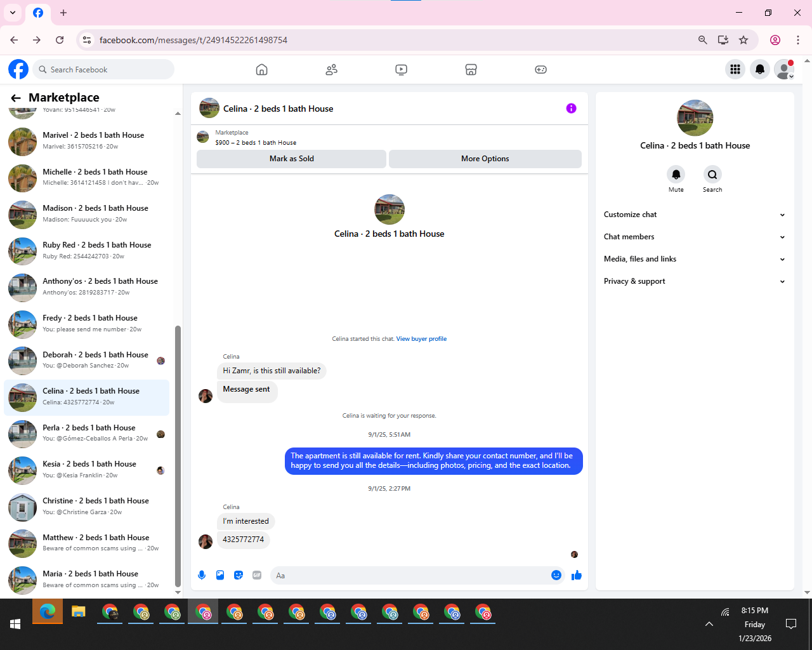The image size is (812, 650).
Task: Expand the Privacy & support section
Action: point(695,281)
